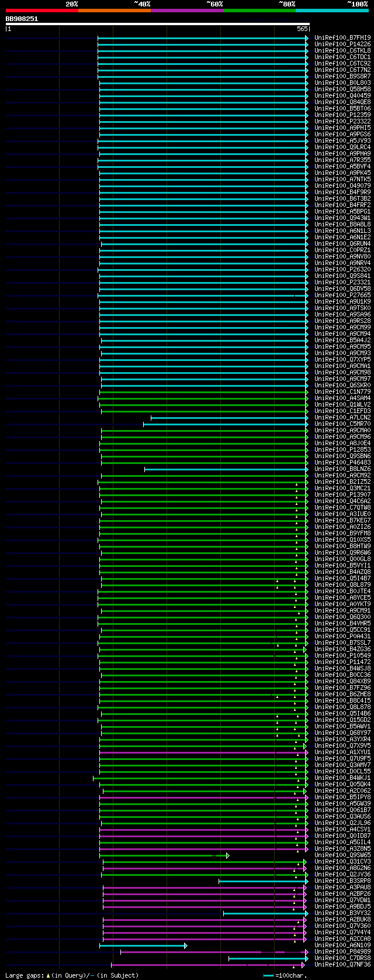
Task: Select hit UniRef100_P23322
Action: click(342, 121)
